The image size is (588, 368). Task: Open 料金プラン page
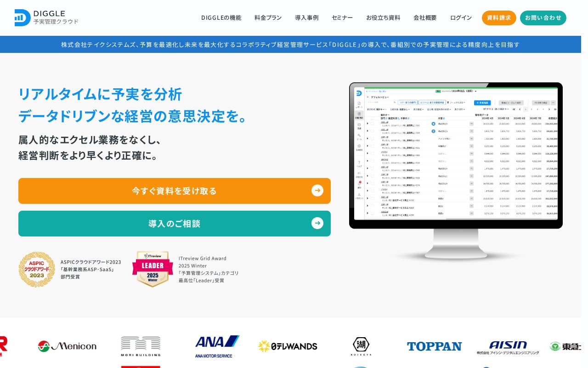tap(268, 17)
